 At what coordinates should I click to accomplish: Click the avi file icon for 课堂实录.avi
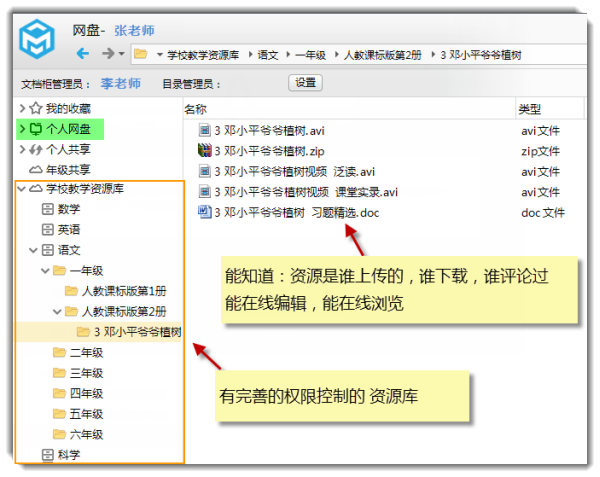tap(205, 192)
